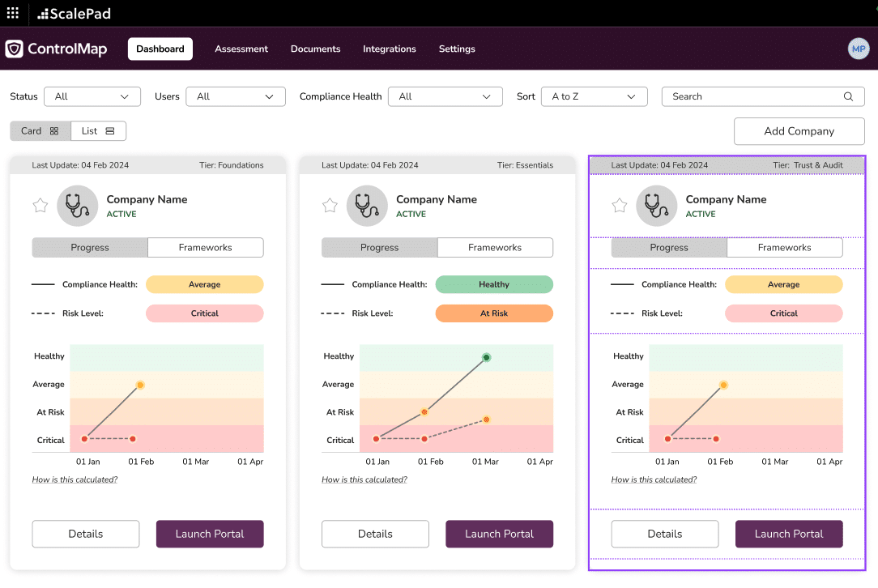Expand the Sort A to Z dropdown
This screenshot has height=588, width=878.
coord(594,96)
